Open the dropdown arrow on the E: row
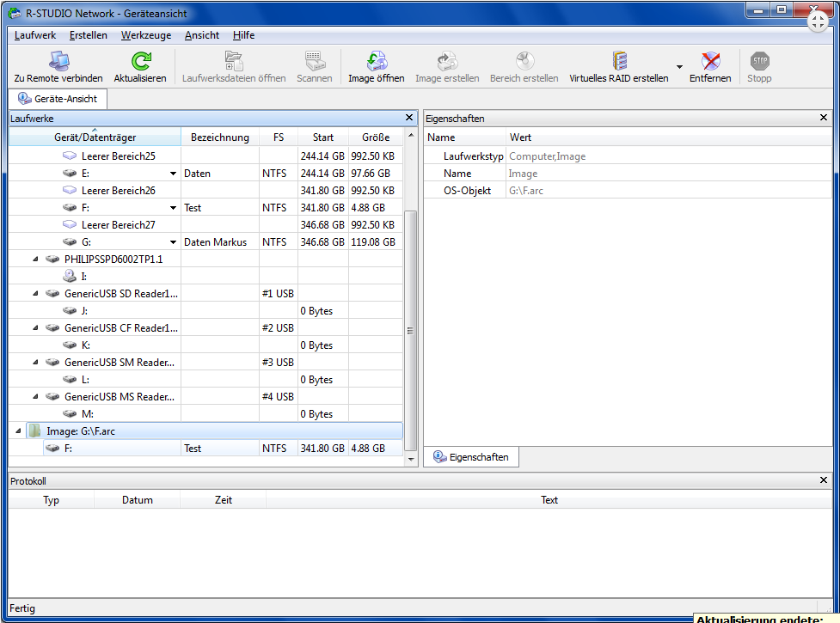Viewport: 840px width, 623px height. (x=173, y=174)
